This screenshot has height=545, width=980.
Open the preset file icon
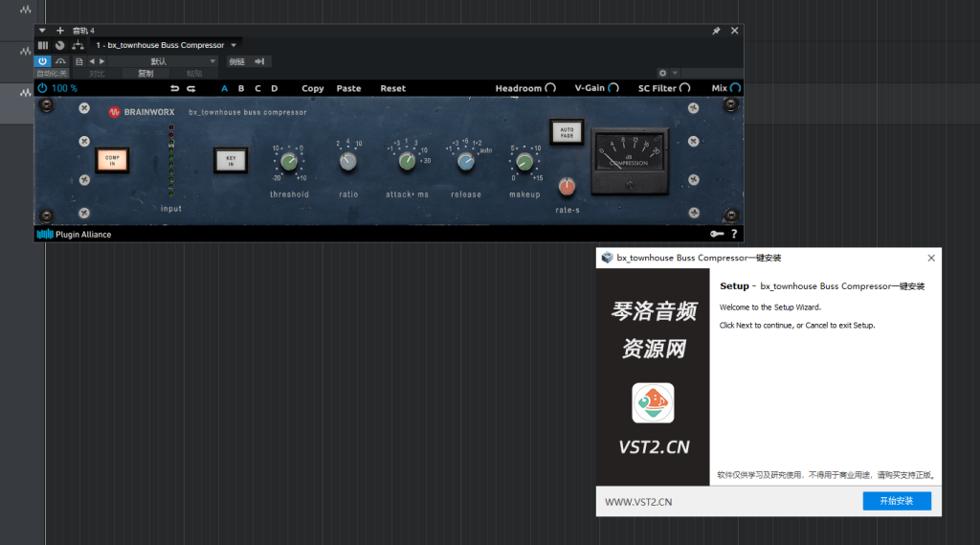point(78,61)
